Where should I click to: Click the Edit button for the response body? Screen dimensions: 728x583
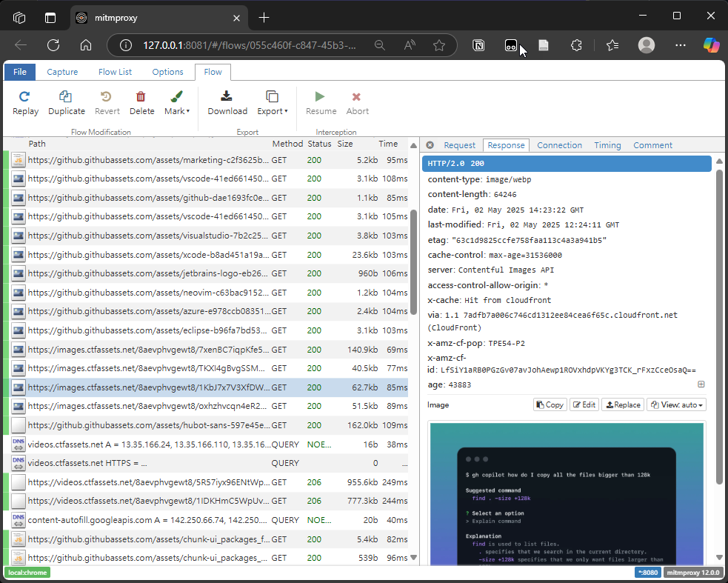(584, 404)
